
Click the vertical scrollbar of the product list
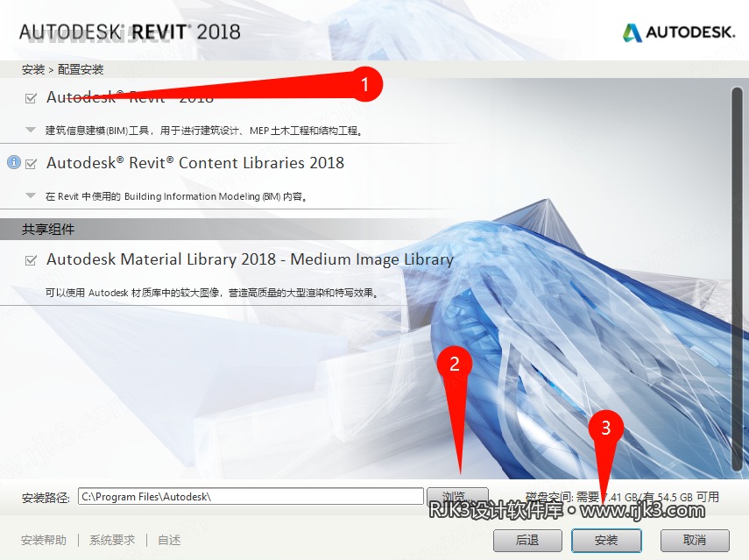(x=737, y=280)
